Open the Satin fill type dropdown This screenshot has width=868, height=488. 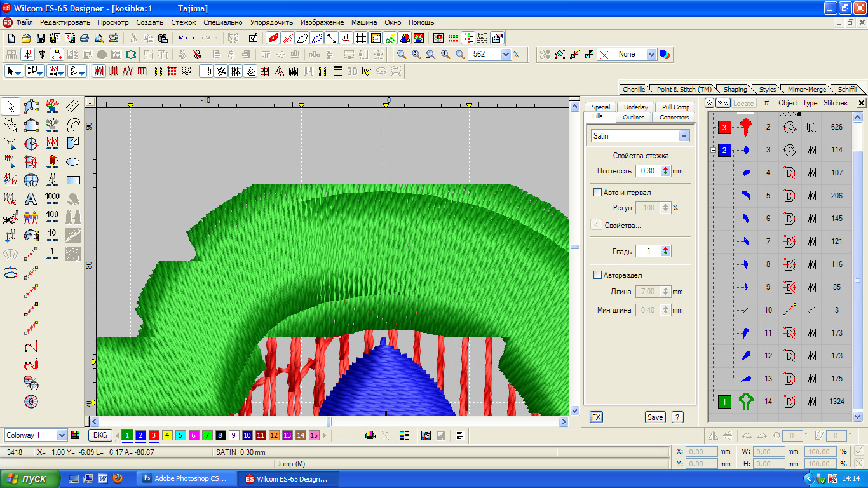tap(684, 136)
